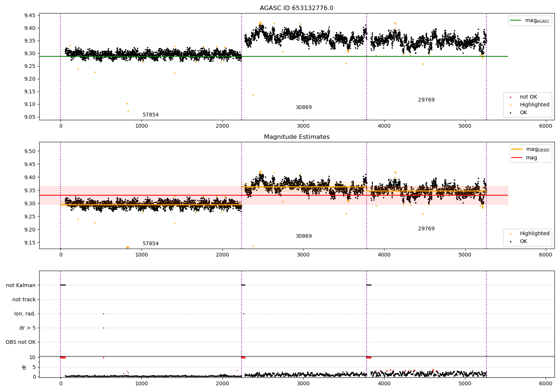Click the 1000 x-tick under Magnitude Estimates plot

click(141, 255)
